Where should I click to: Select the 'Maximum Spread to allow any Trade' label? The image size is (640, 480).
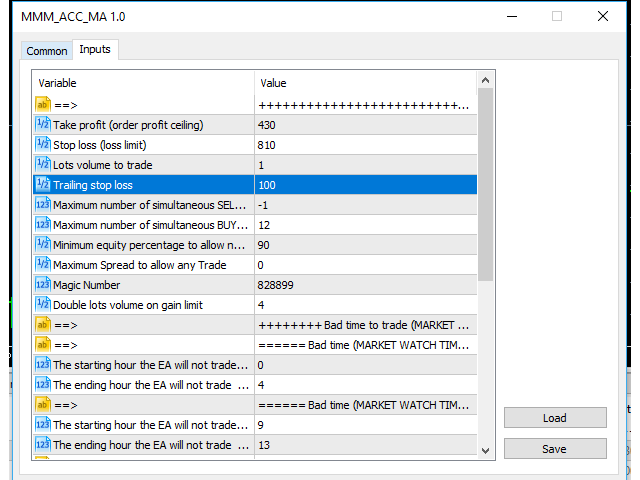coord(140,265)
